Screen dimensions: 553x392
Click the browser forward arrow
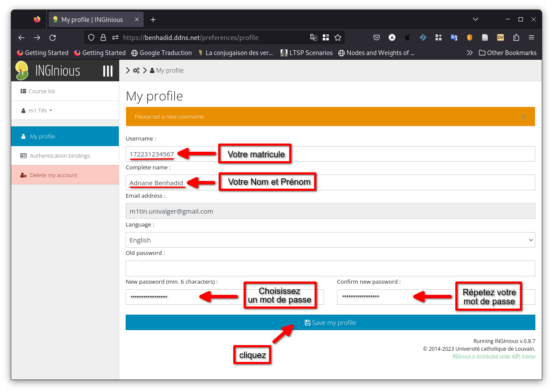(37, 38)
